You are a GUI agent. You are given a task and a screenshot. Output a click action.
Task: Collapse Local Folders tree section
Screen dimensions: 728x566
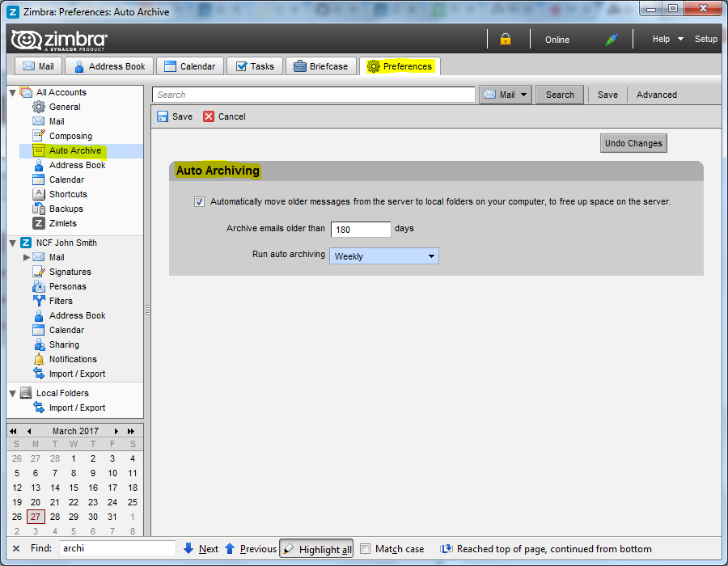click(12, 394)
